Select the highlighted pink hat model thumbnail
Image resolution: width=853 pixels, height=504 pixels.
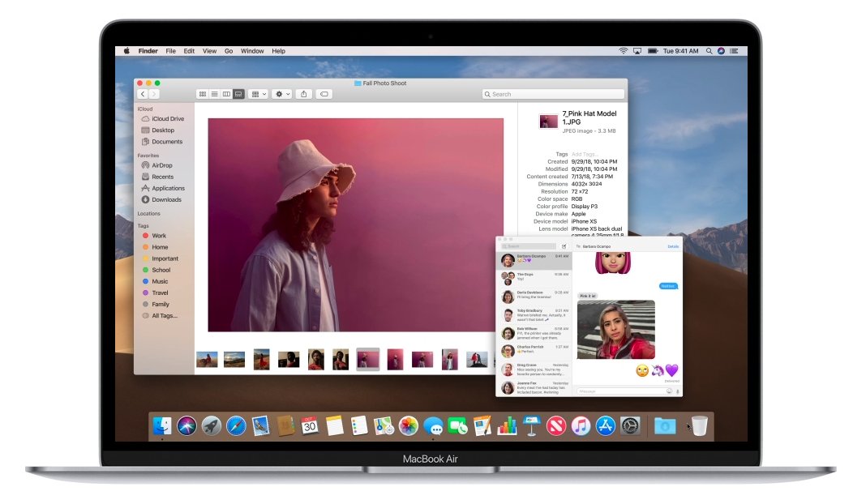[368, 360]
